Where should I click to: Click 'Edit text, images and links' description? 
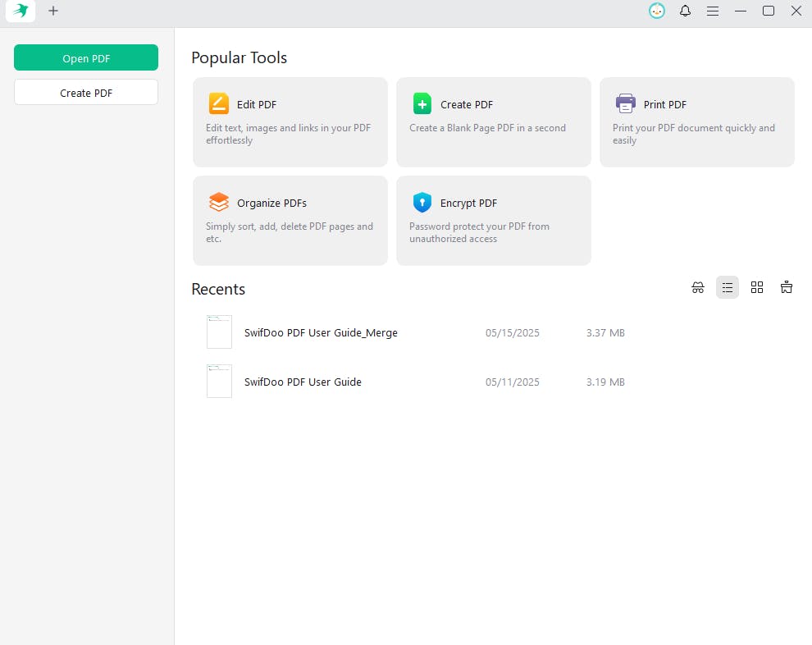[x=289, y=135]
